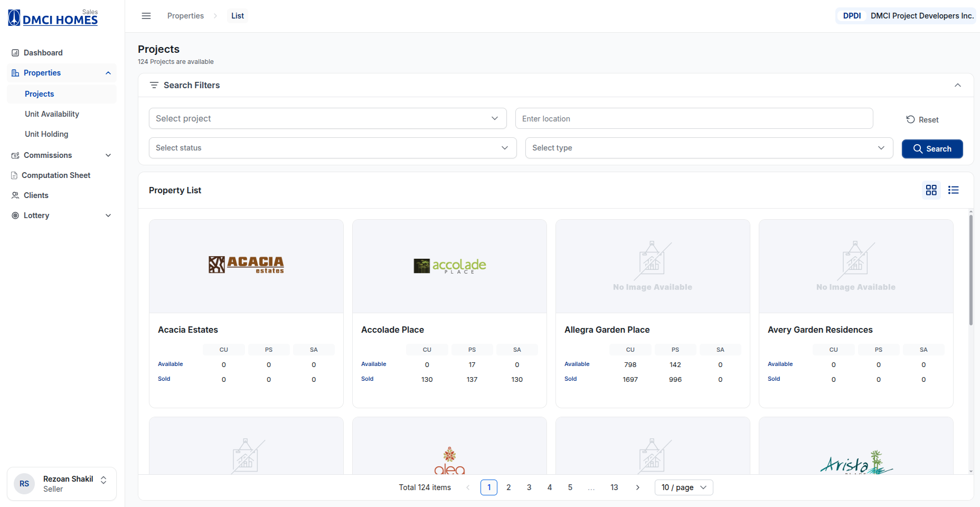Click the Allegra Garden Place title
The height and width of the screenshot is (507, 980).
607,330
